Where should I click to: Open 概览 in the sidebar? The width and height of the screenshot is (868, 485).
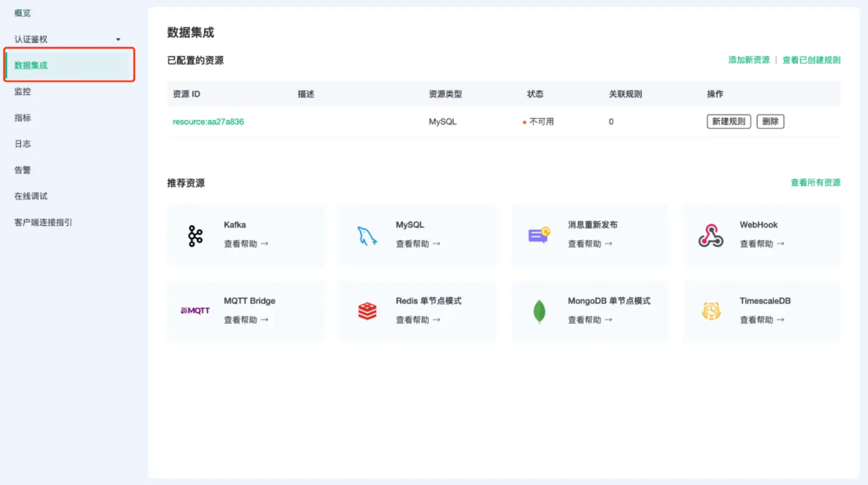pyautogui.click(x=23, y=13)
